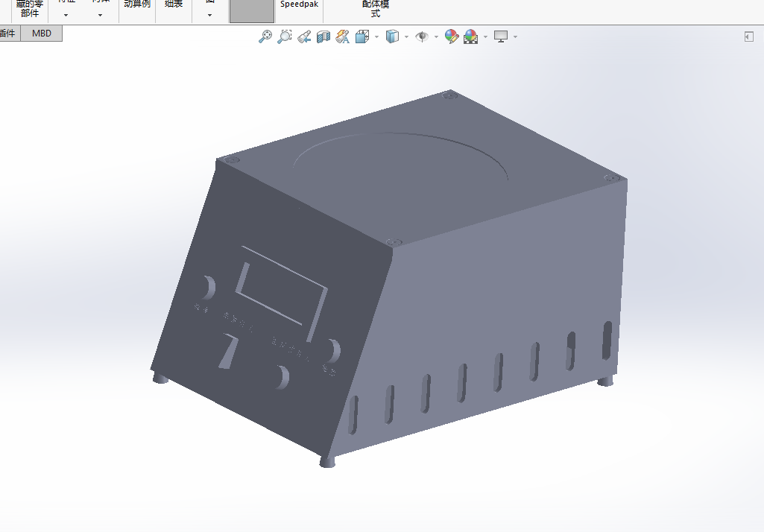Click the Previous View icon
Viewport: 764px width, 532px height.
304,37
